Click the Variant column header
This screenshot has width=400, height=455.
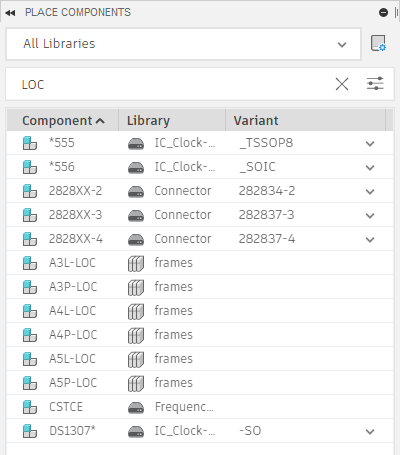click(x=305, y=120)
